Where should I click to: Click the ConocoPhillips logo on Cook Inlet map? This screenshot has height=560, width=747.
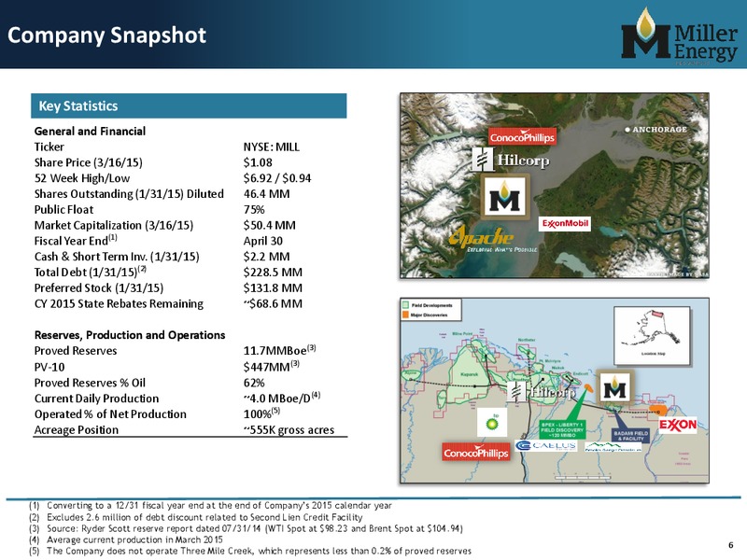(x=522, y=137)
